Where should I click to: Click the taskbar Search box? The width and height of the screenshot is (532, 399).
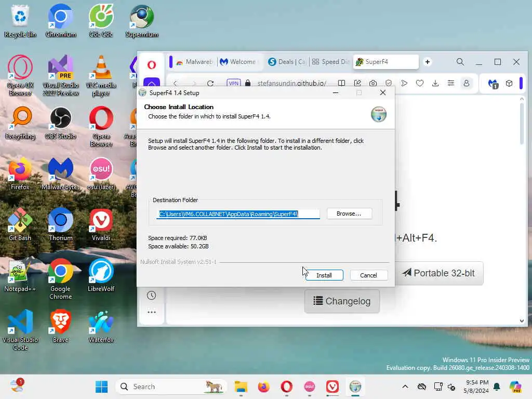pyautogui.click(x=171, y=387)
